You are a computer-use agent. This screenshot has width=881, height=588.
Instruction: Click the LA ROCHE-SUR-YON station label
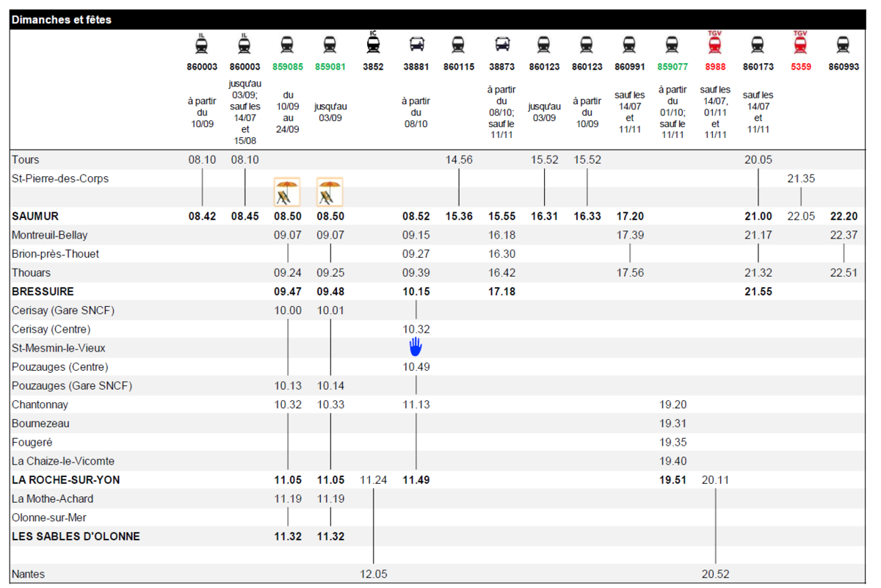coord(66,480)
